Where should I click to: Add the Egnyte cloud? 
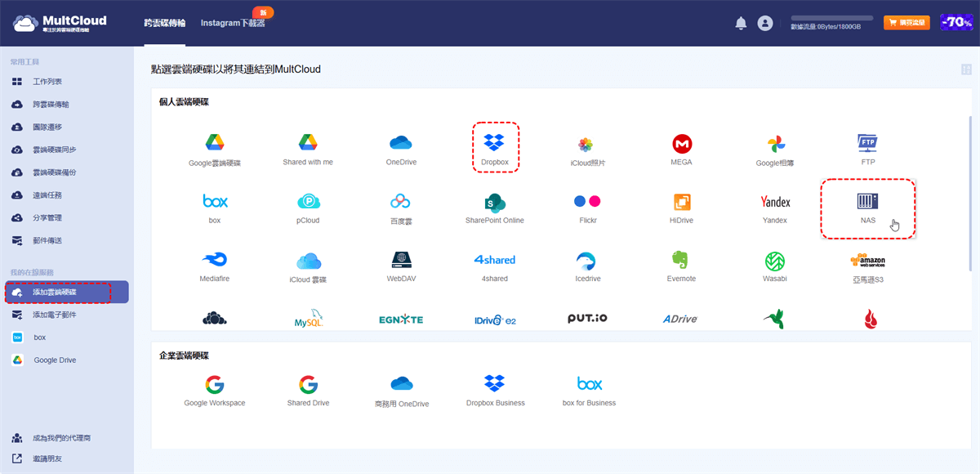(401, 320)
